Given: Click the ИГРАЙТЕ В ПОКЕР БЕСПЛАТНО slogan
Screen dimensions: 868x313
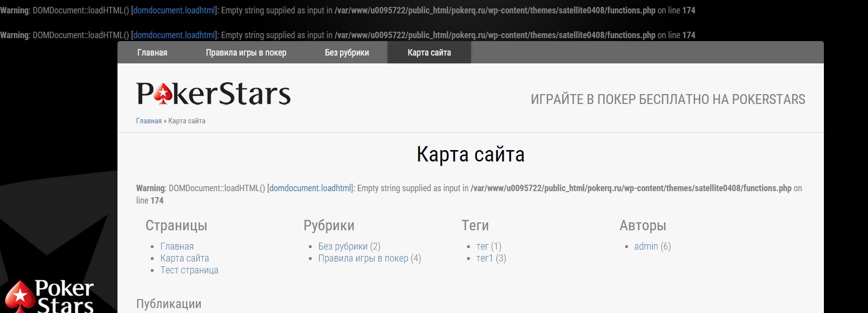Looking at the screenshot, I should pyautogui.click(x=668, y=100).
